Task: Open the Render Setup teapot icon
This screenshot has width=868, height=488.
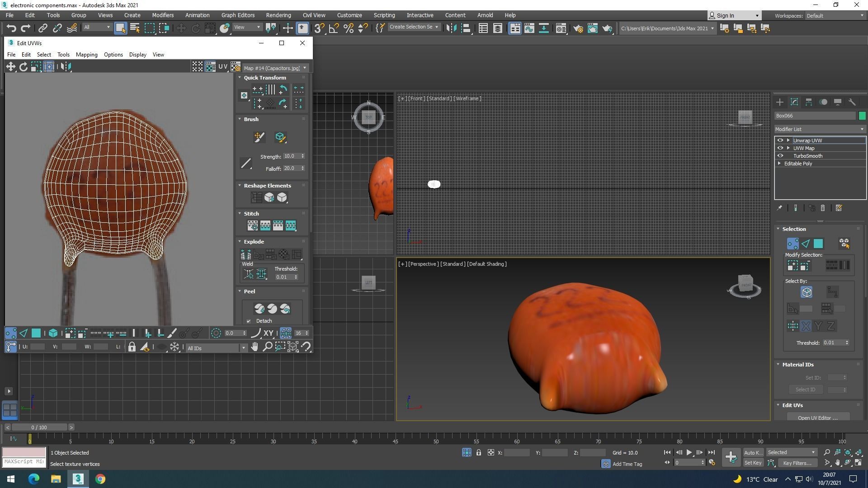Action: pyautogui.click(x=578, y=28)
